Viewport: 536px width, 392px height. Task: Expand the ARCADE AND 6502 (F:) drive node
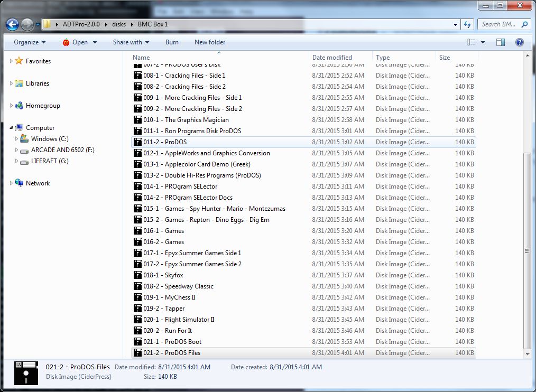(x=16, y=150)
